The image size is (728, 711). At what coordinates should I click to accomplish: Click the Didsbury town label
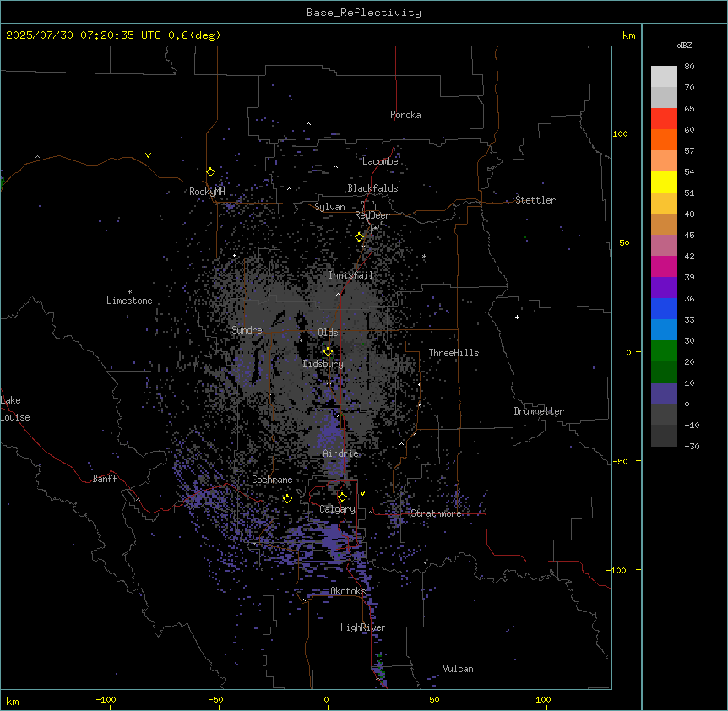coord(323,364)
